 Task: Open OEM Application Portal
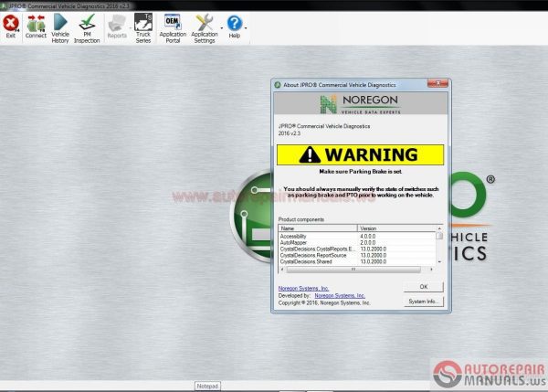173,28
